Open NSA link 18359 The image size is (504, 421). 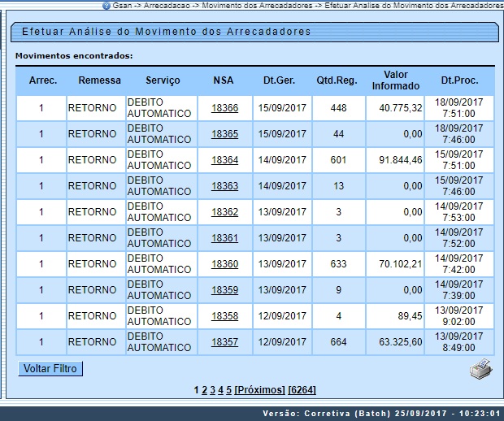point(224,290)
